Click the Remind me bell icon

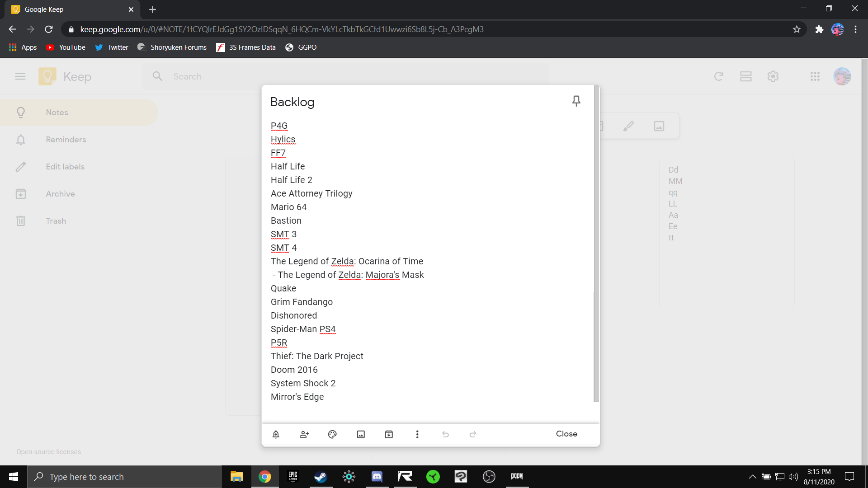point(276,434)
